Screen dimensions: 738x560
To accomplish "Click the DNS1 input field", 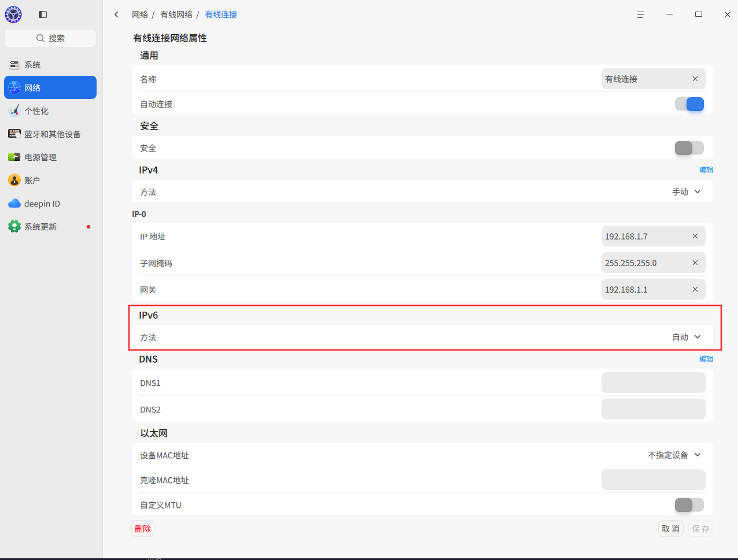I will [x=654, y=383].
